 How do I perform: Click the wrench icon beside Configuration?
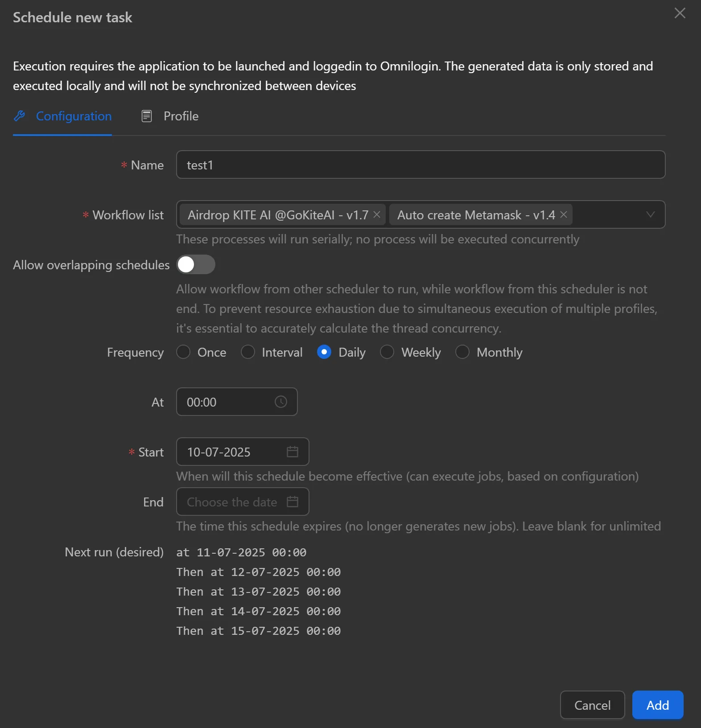(19, 116)
